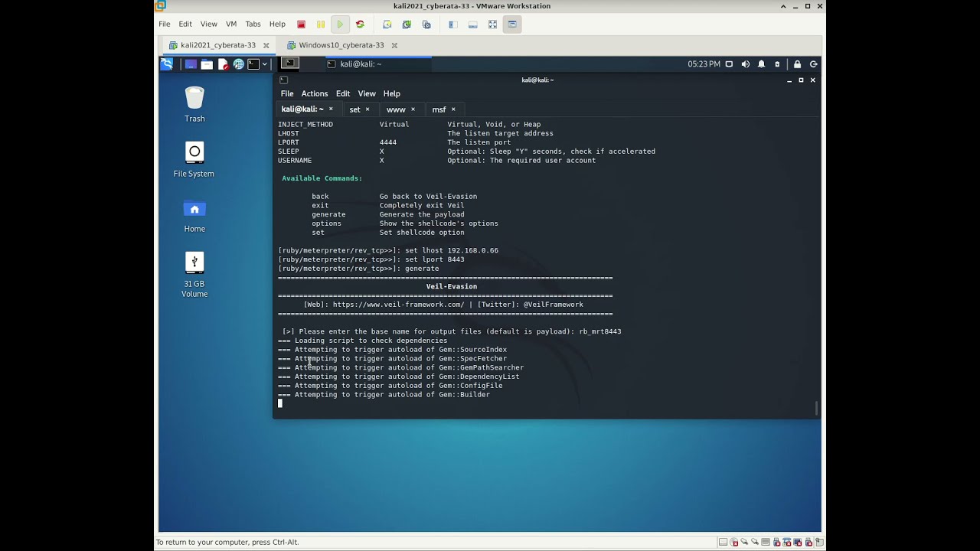Screen dimensions: 980x551
Task: Open the notifications bell icon
Action: point(761,64)
